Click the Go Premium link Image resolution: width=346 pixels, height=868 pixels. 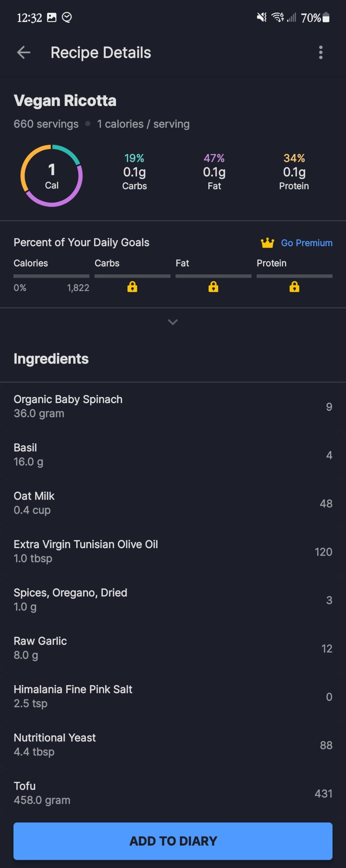pyautogui.click(x=307, y=243)
